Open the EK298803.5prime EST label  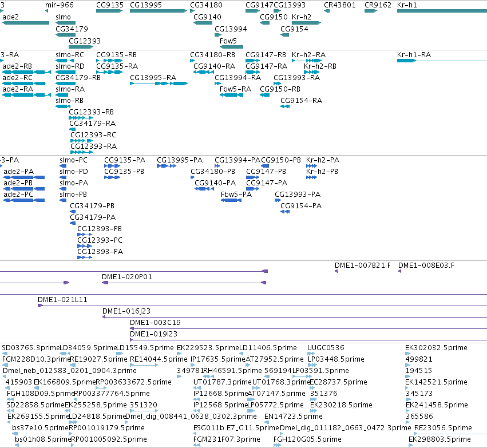(x=440, y=439)
